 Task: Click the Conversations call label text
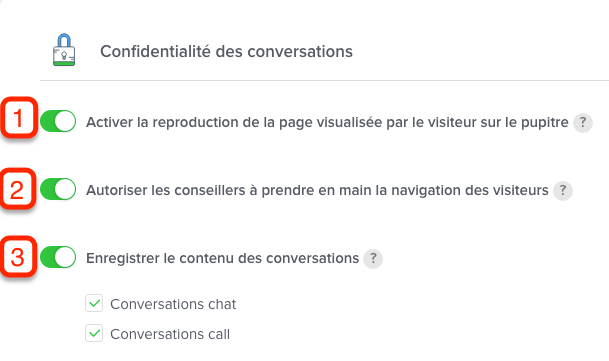[x=170, y=334]
